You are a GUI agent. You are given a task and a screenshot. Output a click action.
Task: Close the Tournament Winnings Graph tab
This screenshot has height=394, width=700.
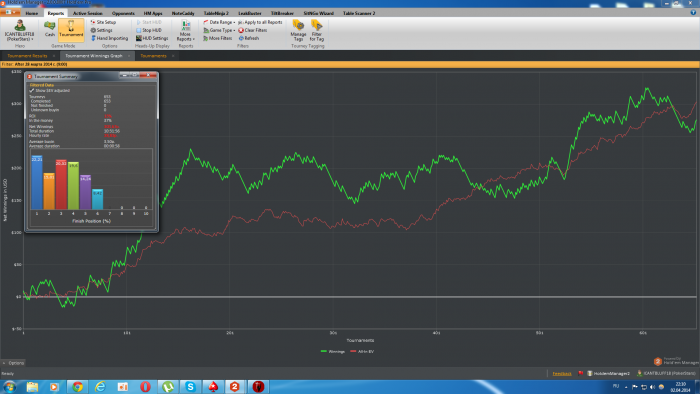tap(129, 56)
